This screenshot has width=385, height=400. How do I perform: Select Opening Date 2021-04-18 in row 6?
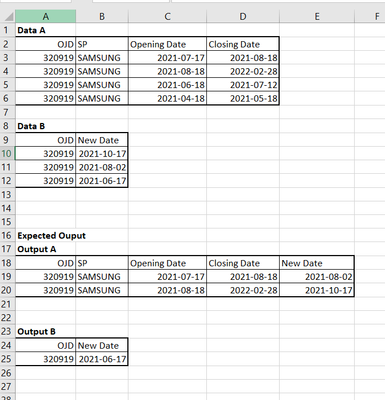click(167, 98)
